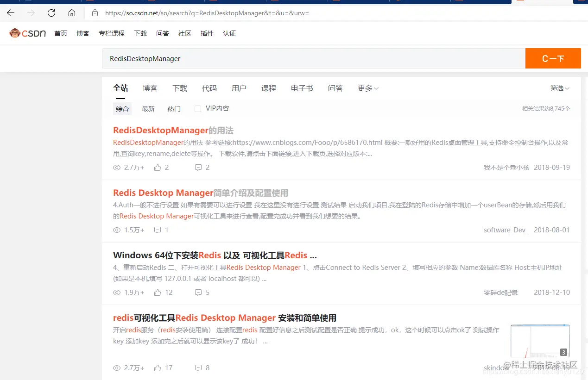
Task: Like the result with 17 thumbs-up
Action: 158,368
